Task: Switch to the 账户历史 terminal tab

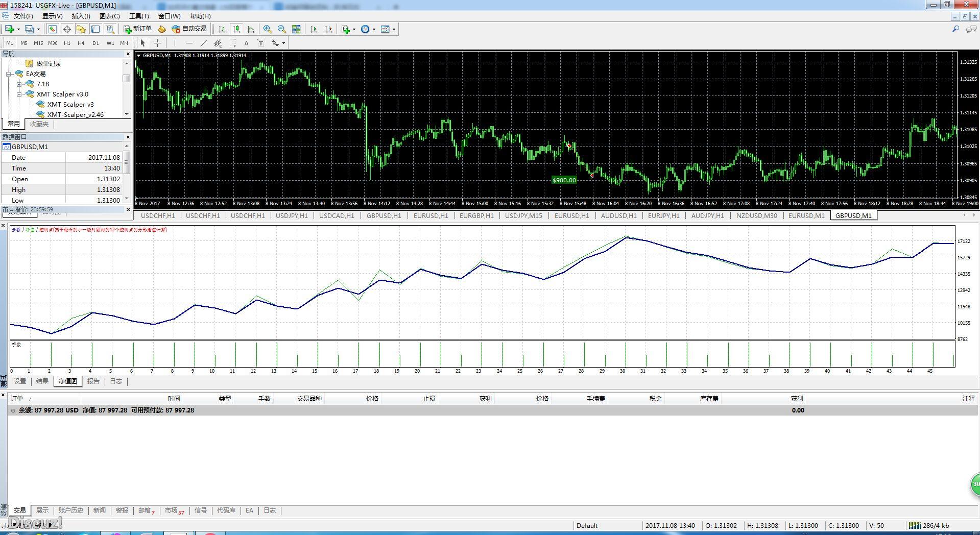Action: (71, 510)
